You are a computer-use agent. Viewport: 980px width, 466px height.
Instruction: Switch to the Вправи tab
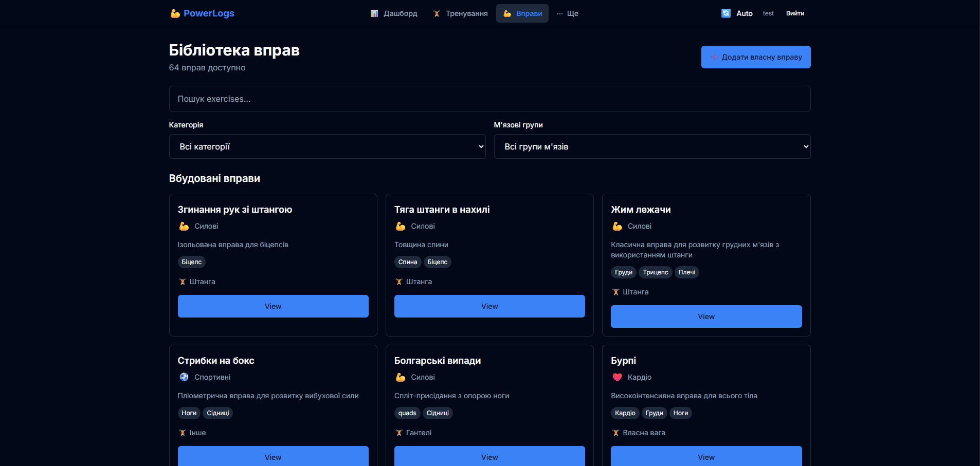coord(522,13)
